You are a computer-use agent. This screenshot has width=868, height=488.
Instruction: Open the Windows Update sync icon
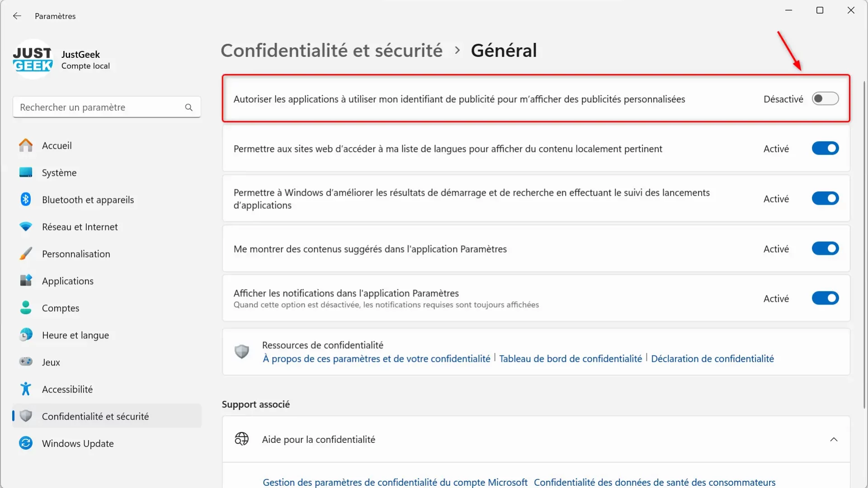tap(26, 443)
